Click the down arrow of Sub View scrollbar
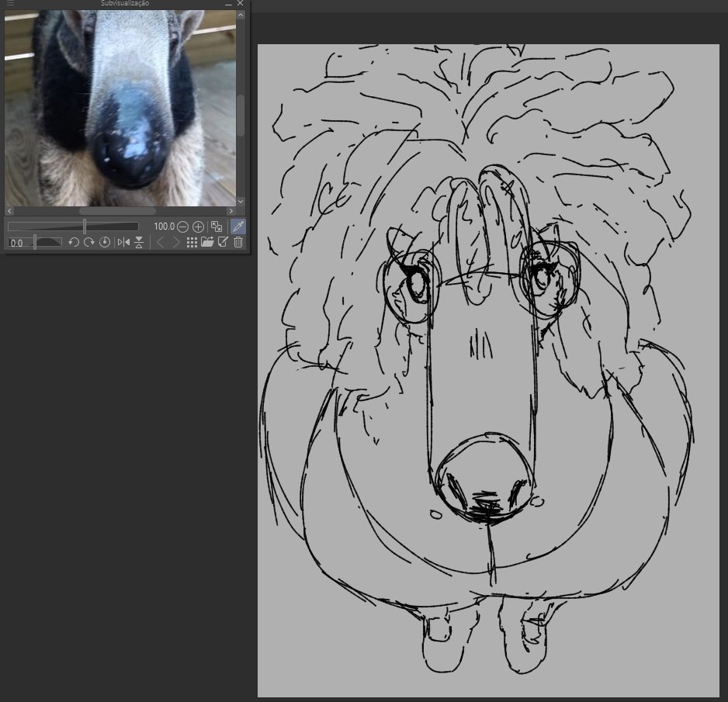Viewport: 728px width, 702px height. pos(241,202)
